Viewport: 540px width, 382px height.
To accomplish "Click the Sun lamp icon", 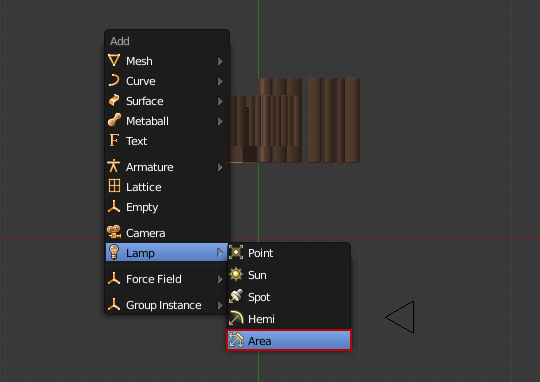I will pos(236,275).
